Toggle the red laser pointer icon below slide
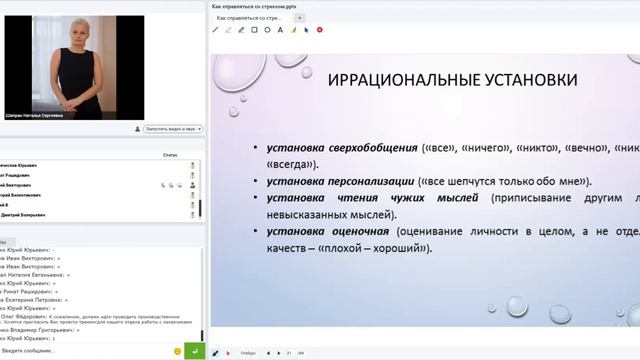The width and height of the screenshot is (640, 360). (x=228, y=353)
